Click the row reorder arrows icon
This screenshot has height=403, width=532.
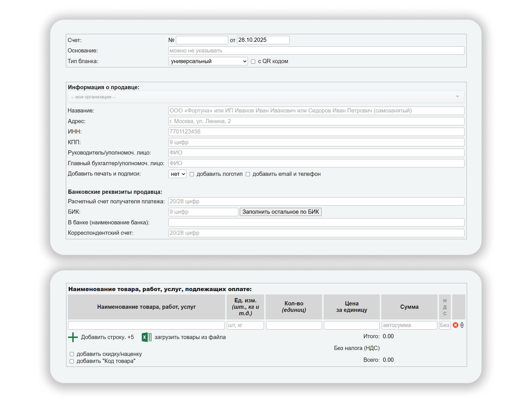(x=462, y=325)
